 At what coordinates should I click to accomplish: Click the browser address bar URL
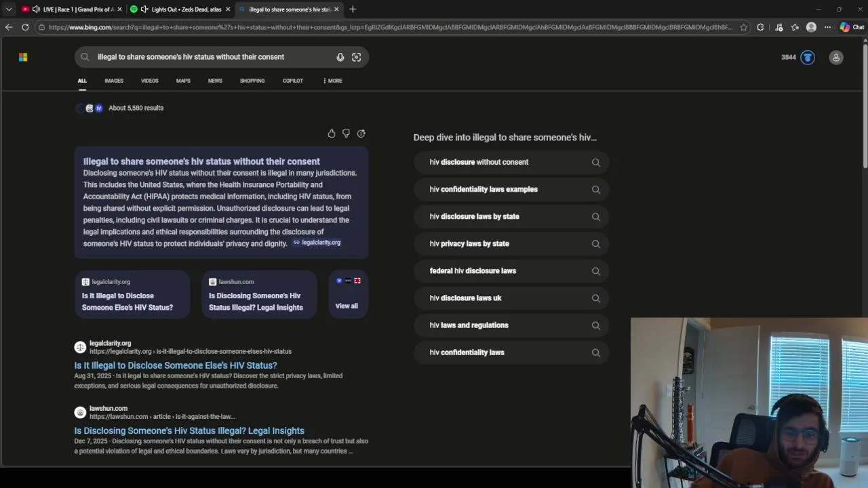[390, 27]
